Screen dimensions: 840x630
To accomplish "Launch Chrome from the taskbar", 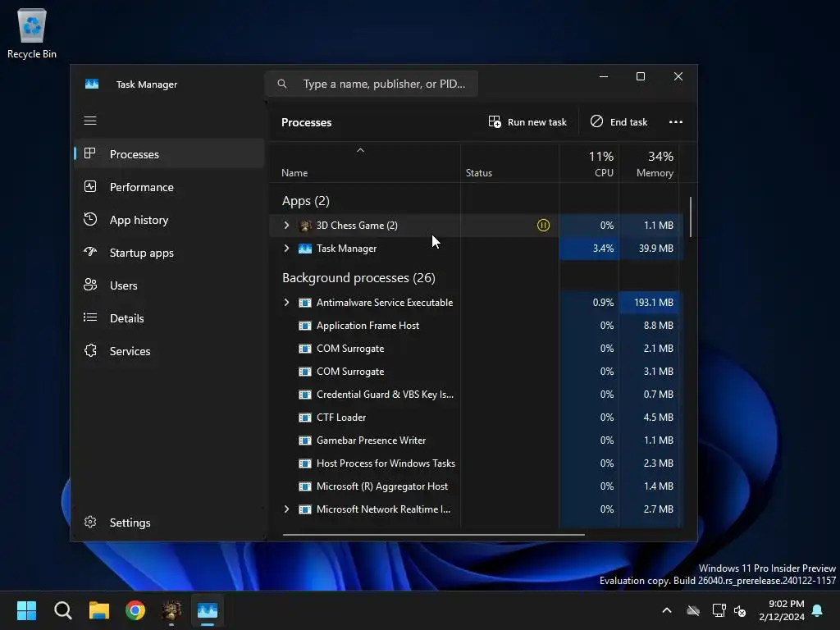I will (x=135, y=610).
